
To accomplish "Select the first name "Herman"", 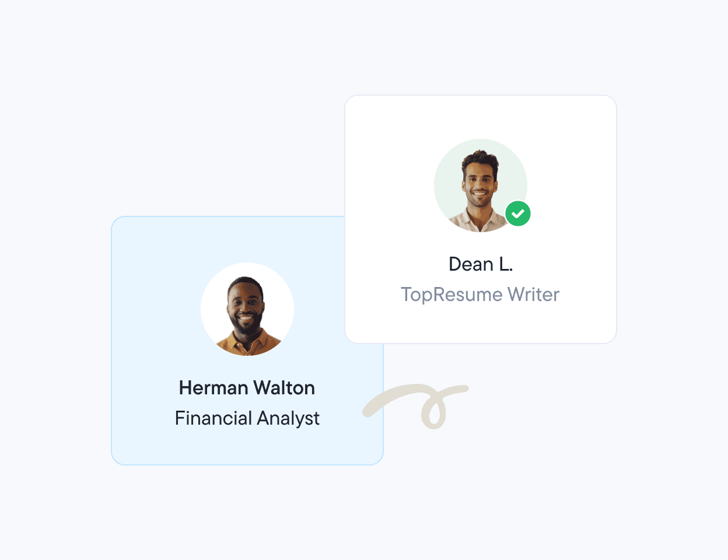I will pos(213,388).
